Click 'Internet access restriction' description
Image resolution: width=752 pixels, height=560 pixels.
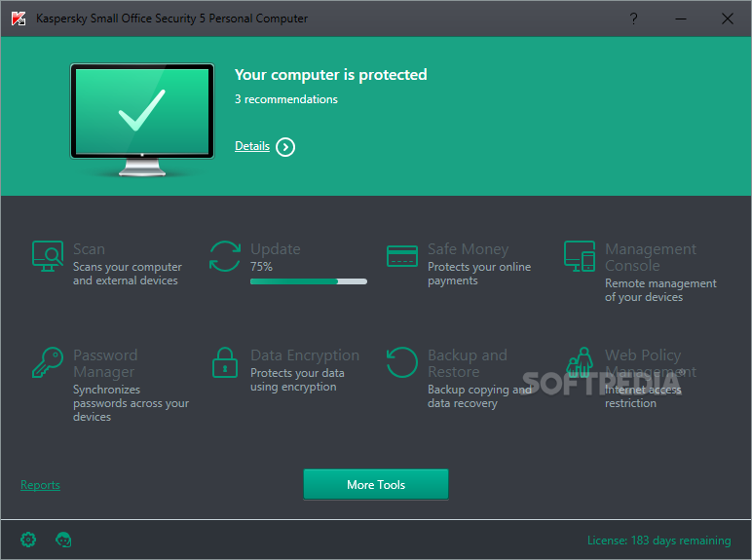[x=643, y=396]
